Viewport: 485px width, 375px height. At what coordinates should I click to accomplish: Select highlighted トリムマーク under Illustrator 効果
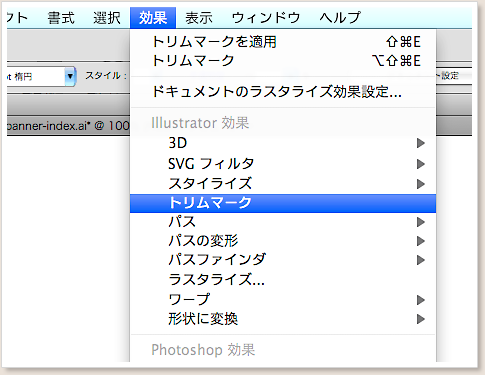(x=283, y=203)
